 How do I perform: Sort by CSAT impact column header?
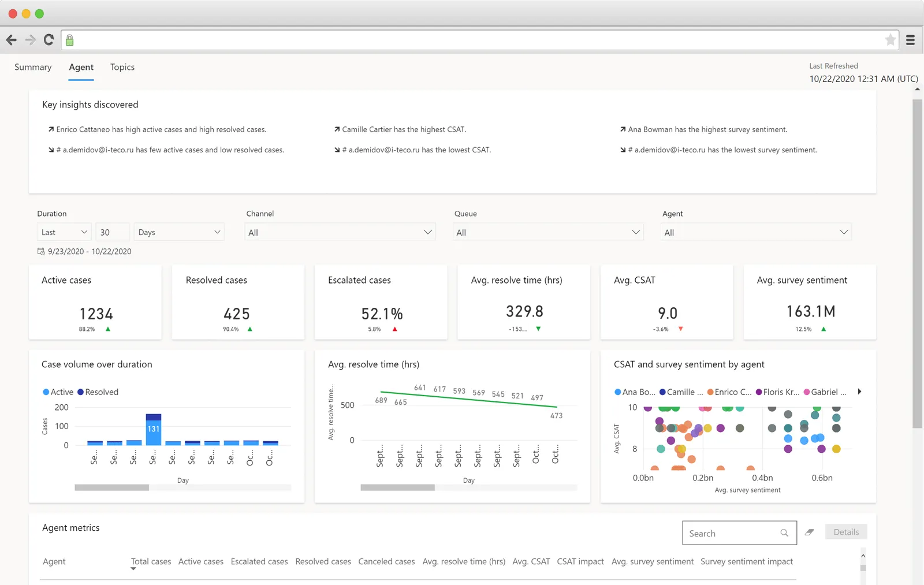pos(580,561)
